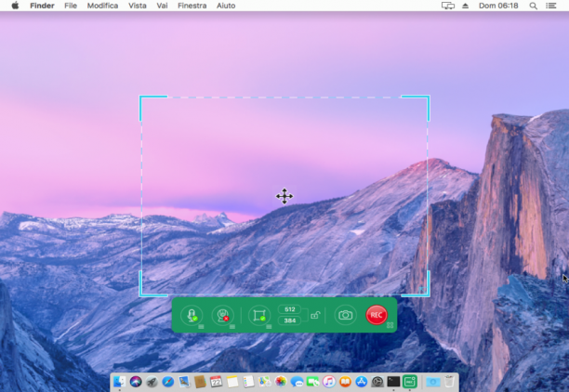The width and height of the screenshot is (569, 392).
Task: Open Safari from the Dock
Action: pyautogui.click(x=167, y=382)
